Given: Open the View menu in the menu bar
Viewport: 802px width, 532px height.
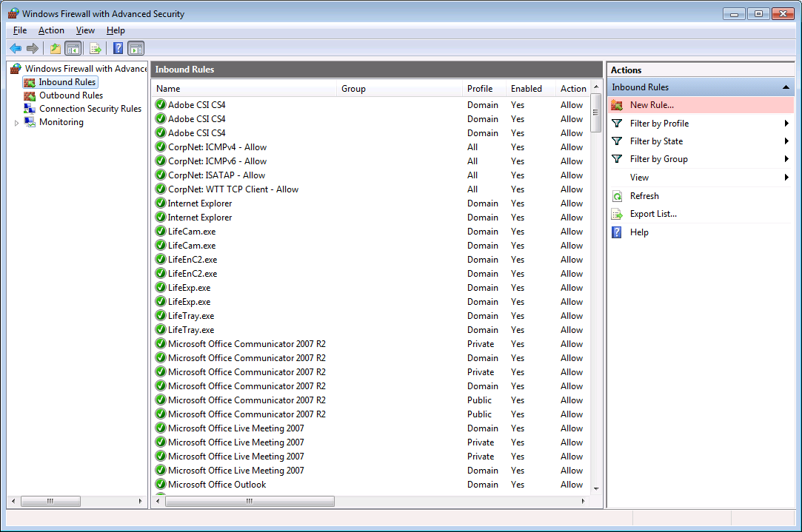Looking at the screenshot, I should pos(84,30).
